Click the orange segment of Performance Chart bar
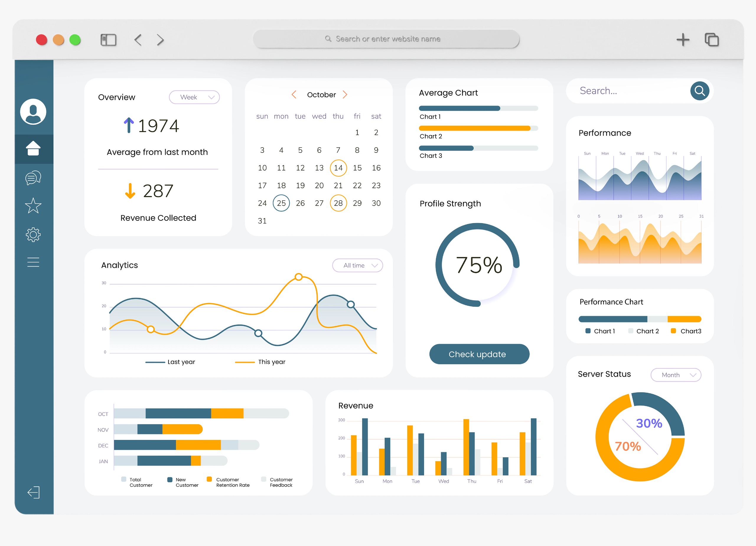Image resolution: width=756 pixels, height=546 pixels. 684,319
